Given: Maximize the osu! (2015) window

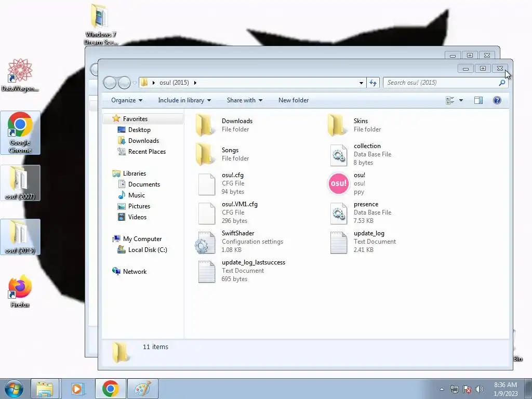Looking at the screenshot, I should (x=483, y=69).
